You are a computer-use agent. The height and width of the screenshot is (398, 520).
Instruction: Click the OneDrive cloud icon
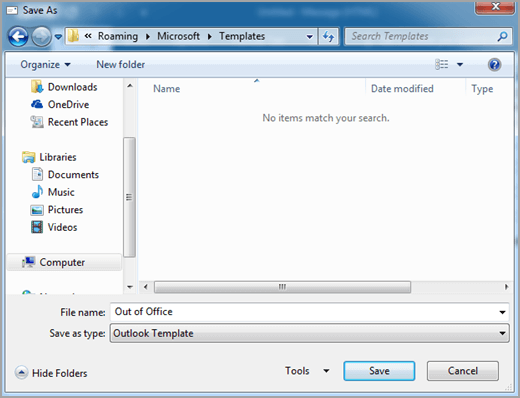click(37, 104)
